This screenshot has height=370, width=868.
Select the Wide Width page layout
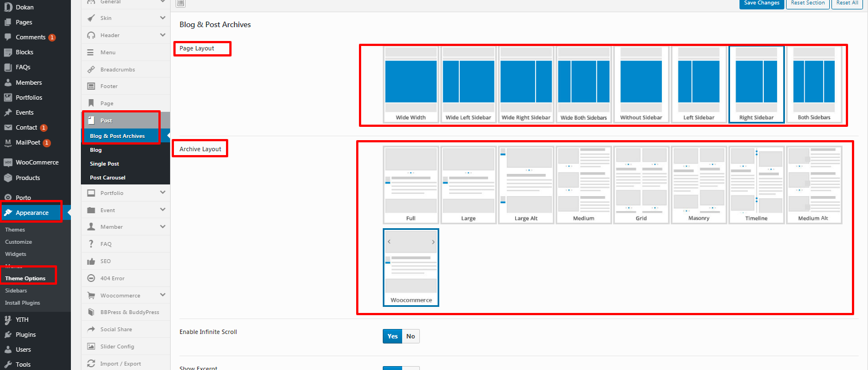coord(410,84)
